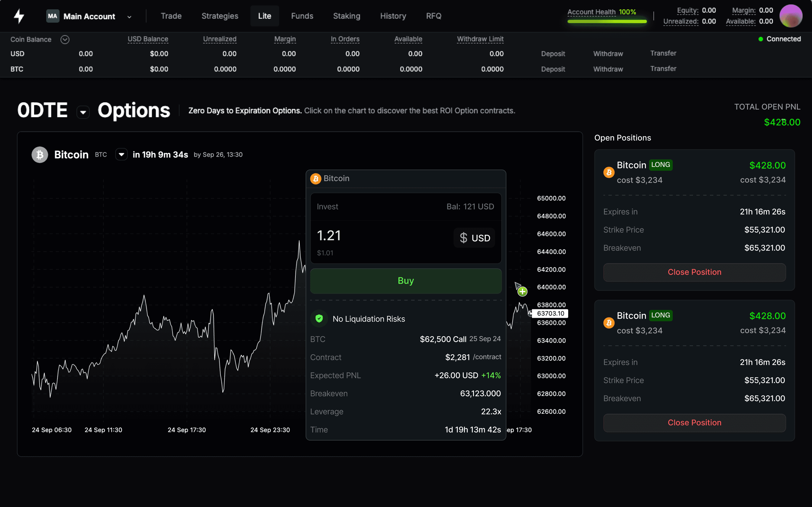The image size is (812, 507).
Task: Expand the Main Account dropdown
Action: (x=129, y=17)
